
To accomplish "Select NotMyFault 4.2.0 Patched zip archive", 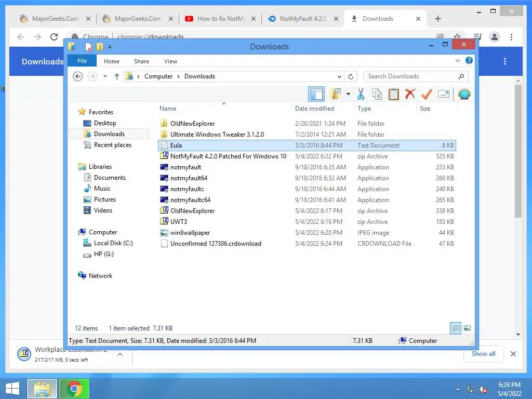I will [307, 156].
